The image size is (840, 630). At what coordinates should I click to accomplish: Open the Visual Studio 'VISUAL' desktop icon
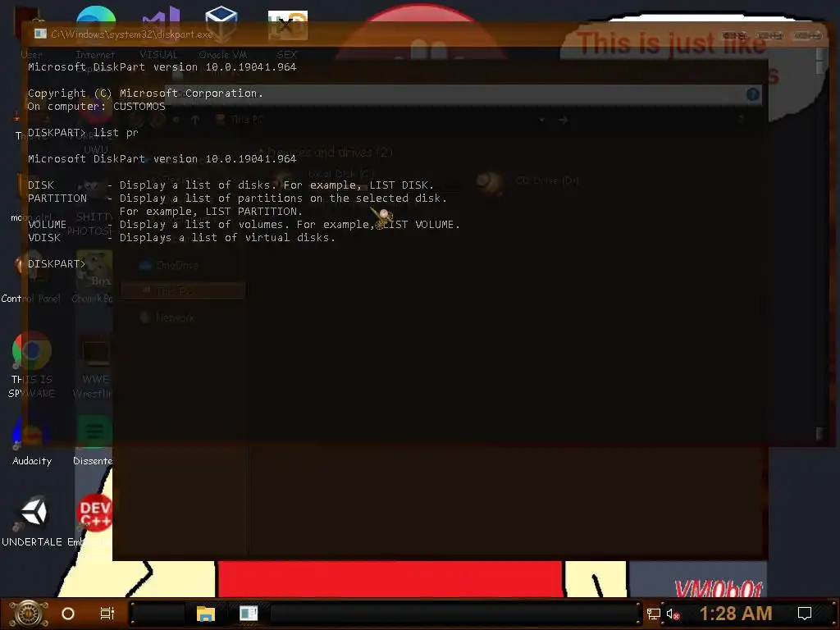[x=159, y=33]
